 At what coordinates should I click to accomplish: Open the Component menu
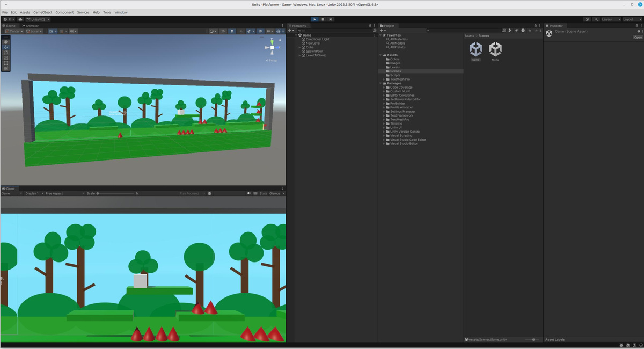tap(64, 12)
